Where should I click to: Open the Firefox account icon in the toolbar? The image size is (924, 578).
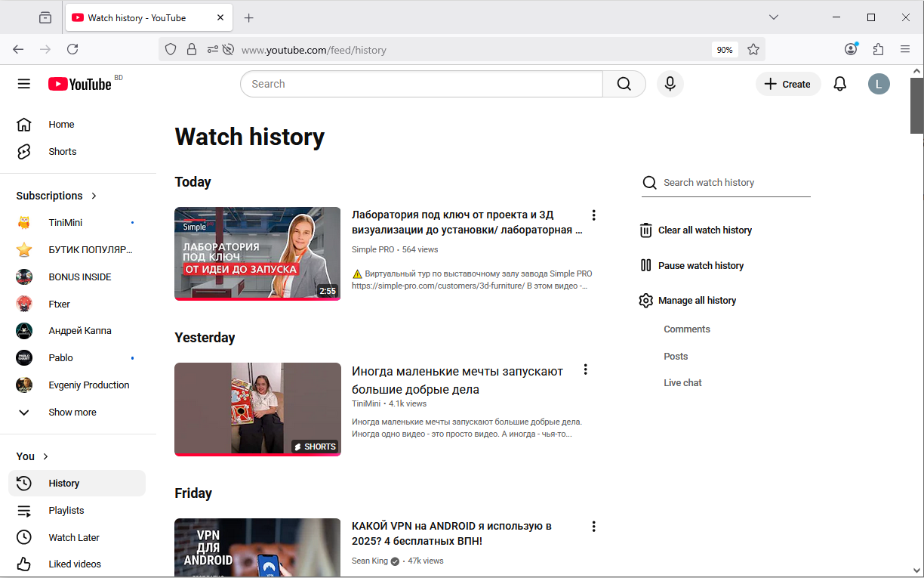[851, 49]
